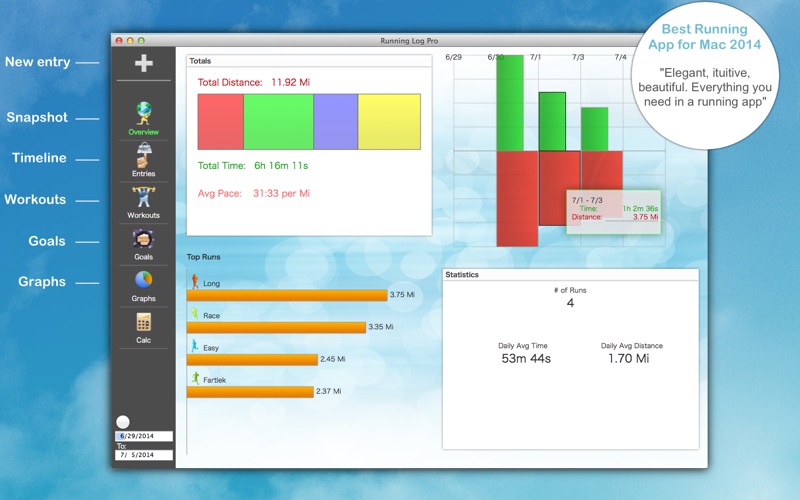Select the red segment in Totals bar
Image resolution: width=800 pixels, height=500 pixels.
(x=220, y=121)
